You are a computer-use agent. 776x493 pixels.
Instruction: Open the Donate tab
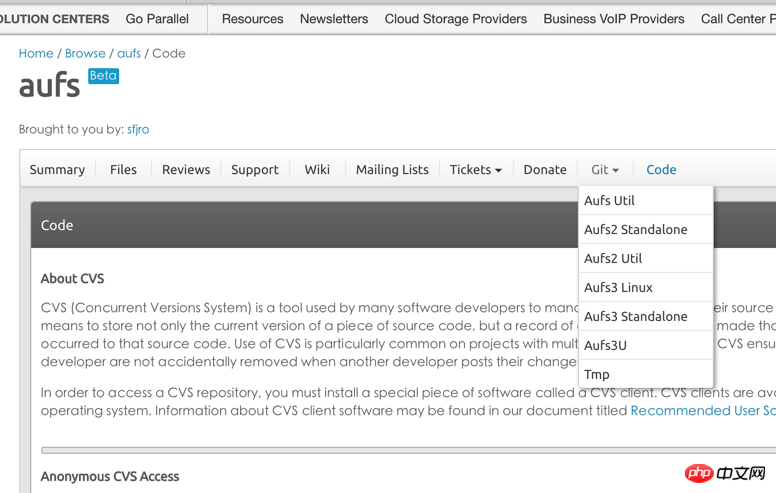pyautogui.click(x=545, y=170)
